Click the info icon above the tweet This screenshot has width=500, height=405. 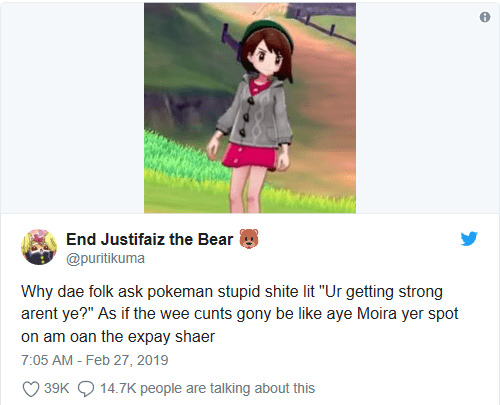(485, 17)
